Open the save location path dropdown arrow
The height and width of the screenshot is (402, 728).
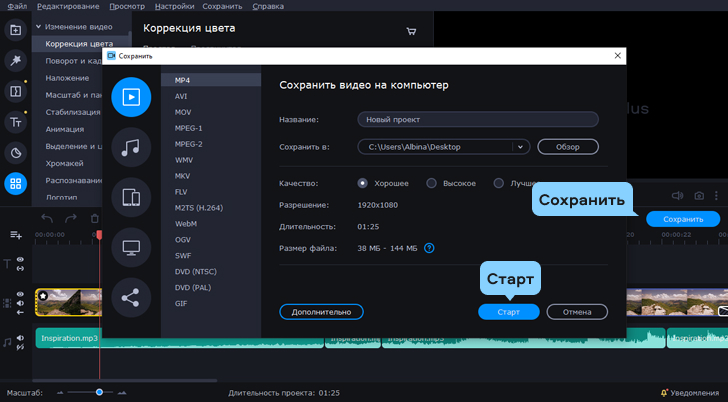[520, 147]
